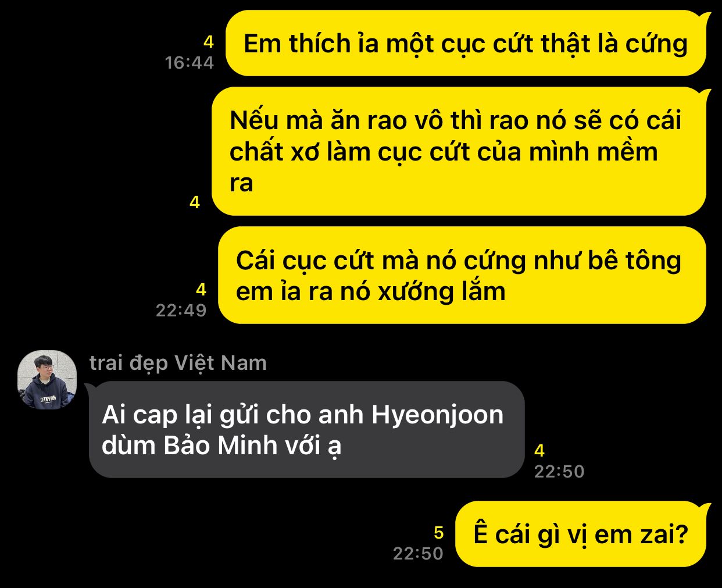Viewport: 722px width, 588px height.
Task: Tap unread count 4 beside the gray bubble
Action: (x=539, y=450)
